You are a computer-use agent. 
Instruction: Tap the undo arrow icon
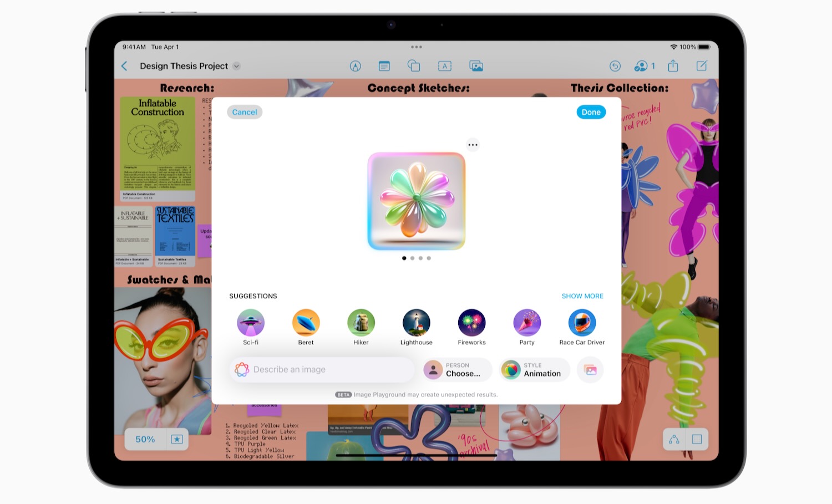click(615, 66)
